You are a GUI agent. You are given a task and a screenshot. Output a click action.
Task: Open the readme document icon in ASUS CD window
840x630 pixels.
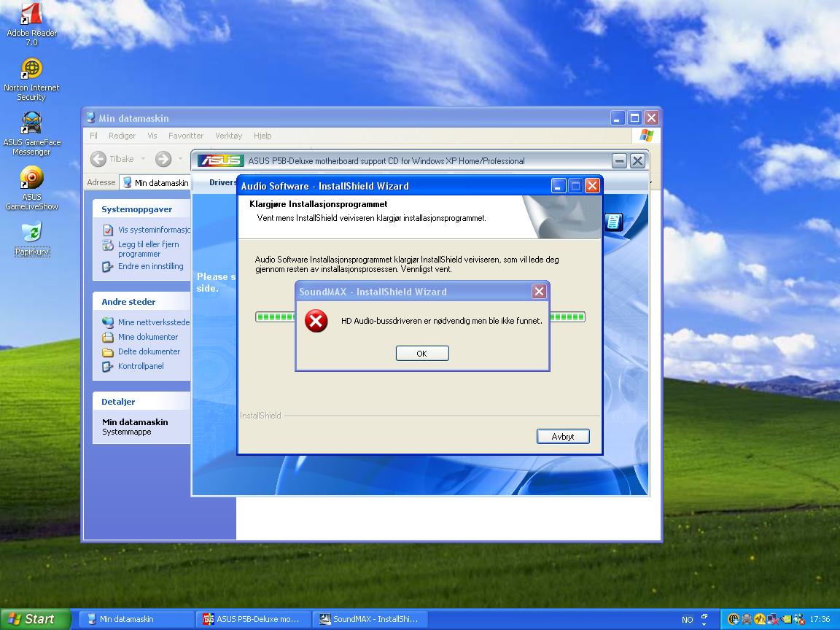(x=613, y=222)
